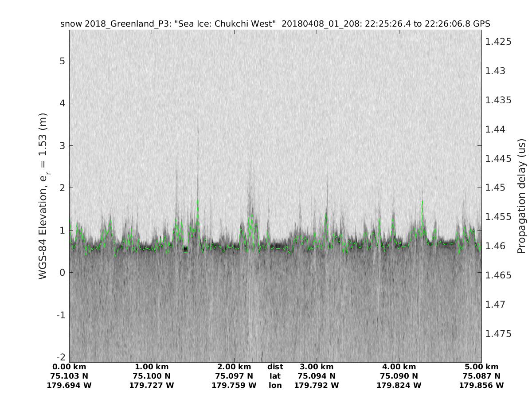Screen dimensions: 532x399
Task: Select the "4.00 km" x-axis tick label
Action: (x=399, y=367)
